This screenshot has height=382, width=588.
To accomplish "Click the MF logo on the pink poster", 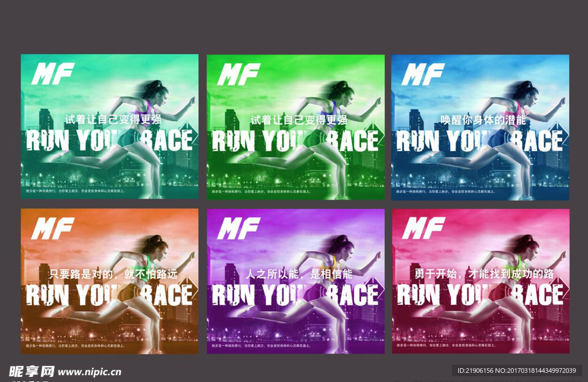I will [423, 228].
